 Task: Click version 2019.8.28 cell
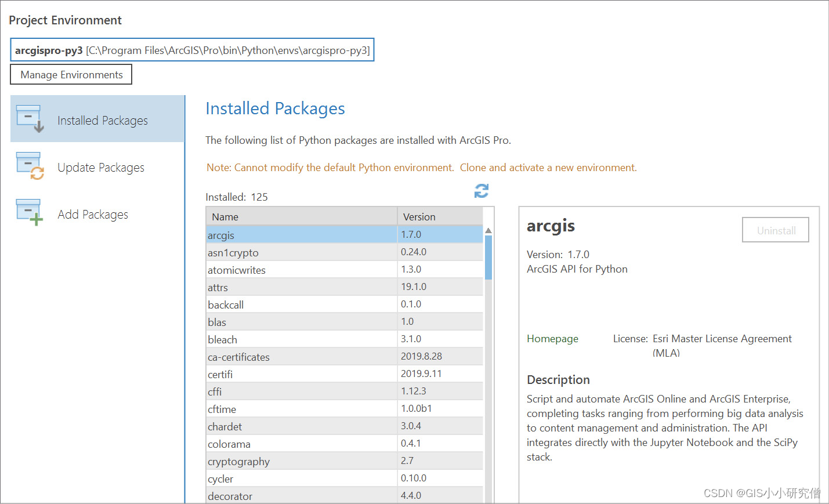point(440,356)
